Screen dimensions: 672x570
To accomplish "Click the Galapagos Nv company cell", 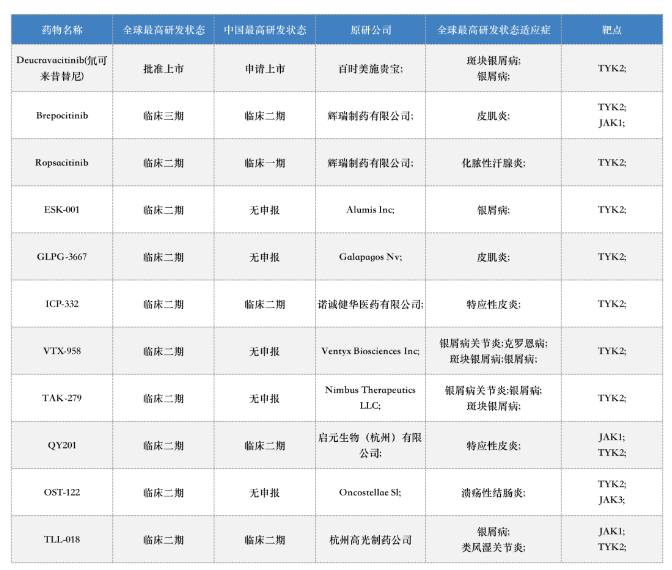I will (371, 257).
